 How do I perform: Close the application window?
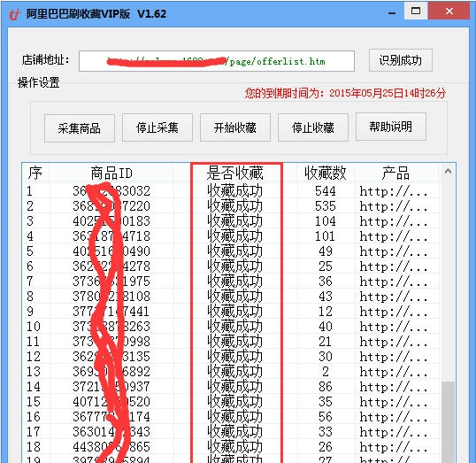[449, 12]
